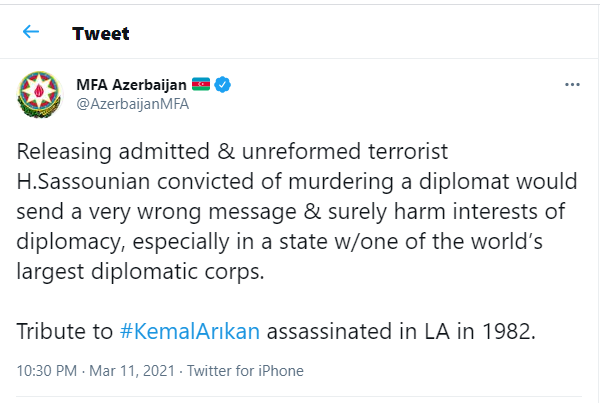
Task: Open the #KemalArıkan hashtag
Action: [190, 331]
